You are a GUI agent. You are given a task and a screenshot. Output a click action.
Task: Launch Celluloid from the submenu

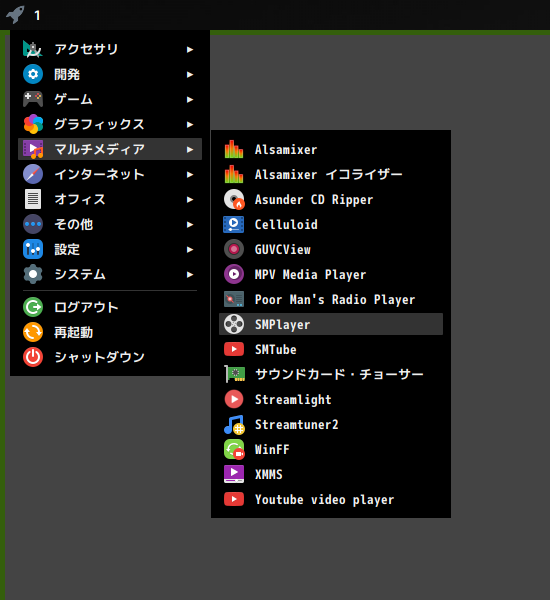(x=331, y=224)
